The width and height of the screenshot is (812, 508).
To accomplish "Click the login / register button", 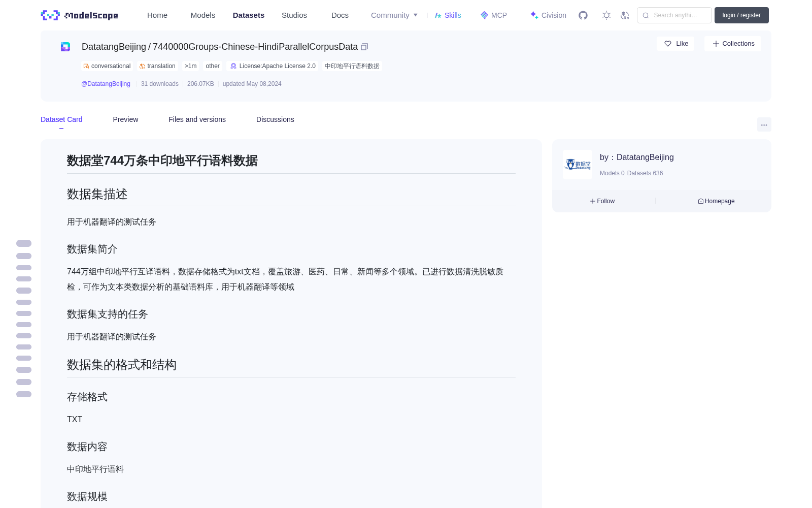I will pos(741,15).
